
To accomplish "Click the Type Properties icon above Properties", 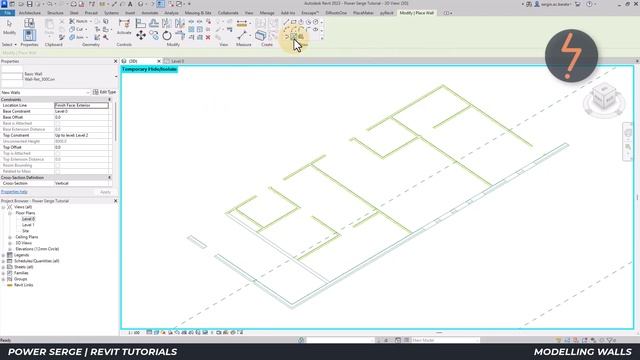I will point(29,23).
